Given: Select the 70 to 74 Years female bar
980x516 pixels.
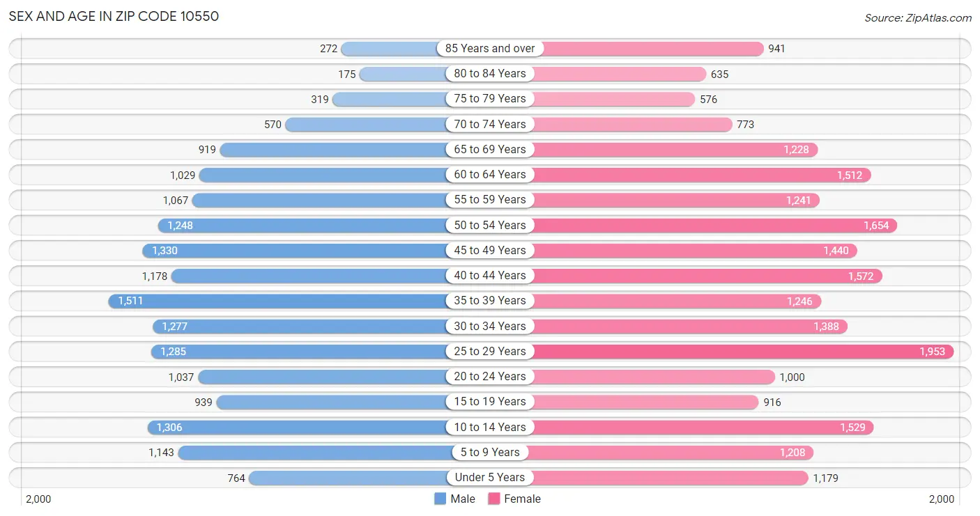Looking at the screenshot, I should [611, 125].
